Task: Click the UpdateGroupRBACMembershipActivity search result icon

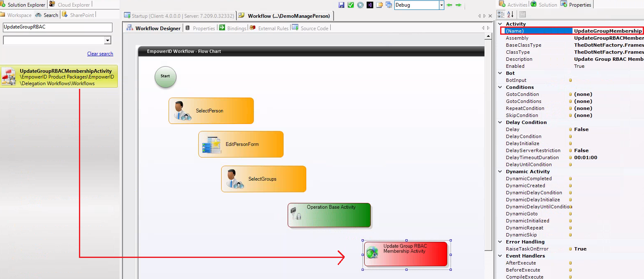Action: [9, 76]
